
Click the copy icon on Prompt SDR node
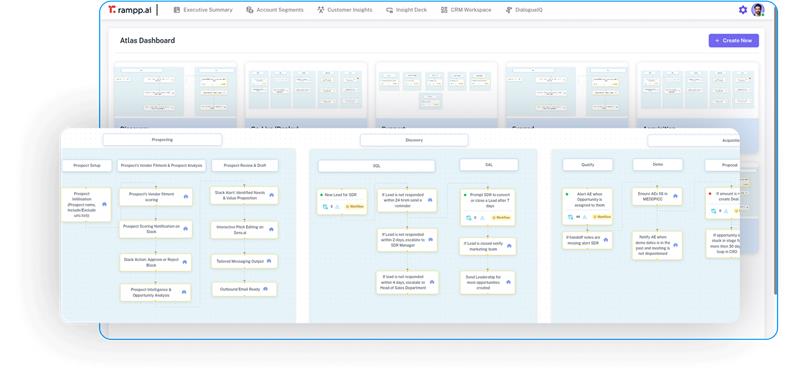click(469, 218)
